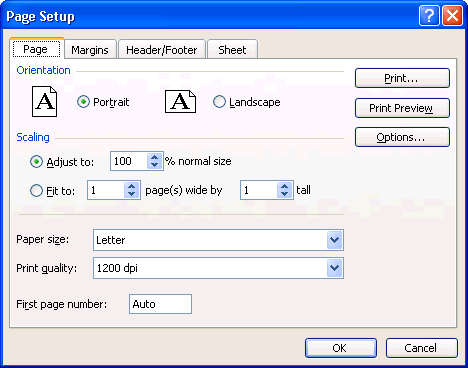This screenshot has width=468, height=368.
Task: Click the pages tall input field
Action: 259,190
